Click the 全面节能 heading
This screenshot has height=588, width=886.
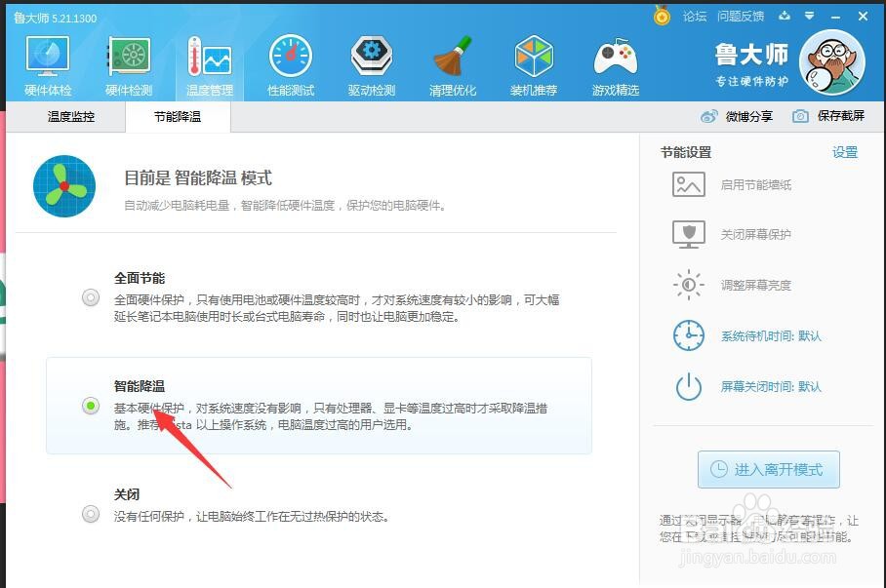(140, 278)
